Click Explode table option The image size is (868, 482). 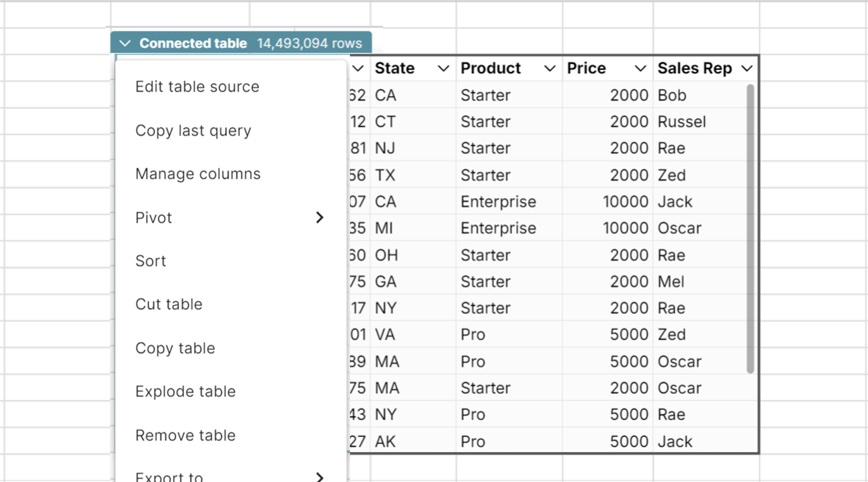tap(185, 392)
